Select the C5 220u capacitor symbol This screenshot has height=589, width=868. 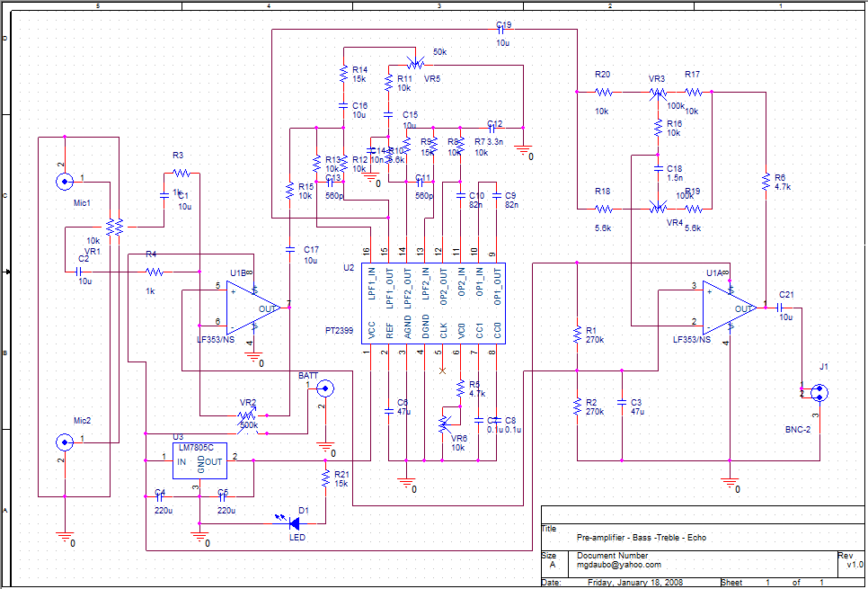[224, 496]
